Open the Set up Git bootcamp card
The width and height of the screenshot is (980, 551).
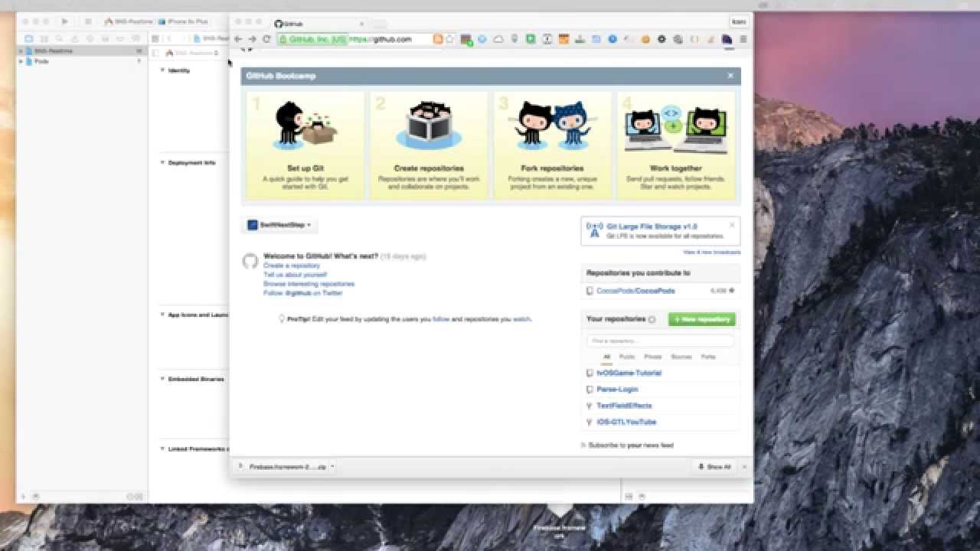coord(305,145)
